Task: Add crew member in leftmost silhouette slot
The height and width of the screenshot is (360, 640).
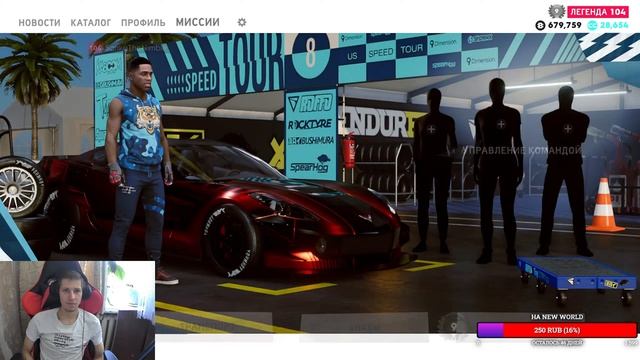Action: tap(431, 129)
